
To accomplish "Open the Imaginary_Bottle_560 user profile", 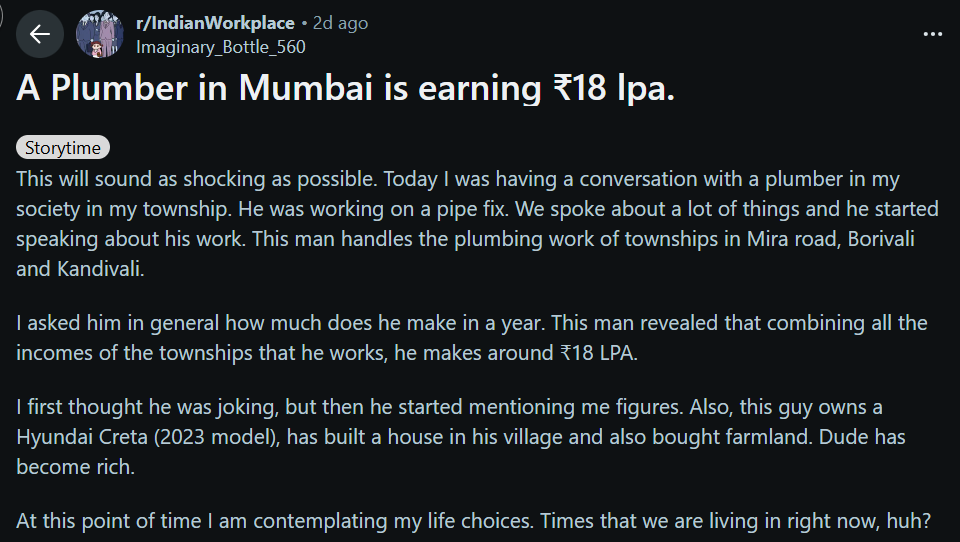I will [221, 47].
